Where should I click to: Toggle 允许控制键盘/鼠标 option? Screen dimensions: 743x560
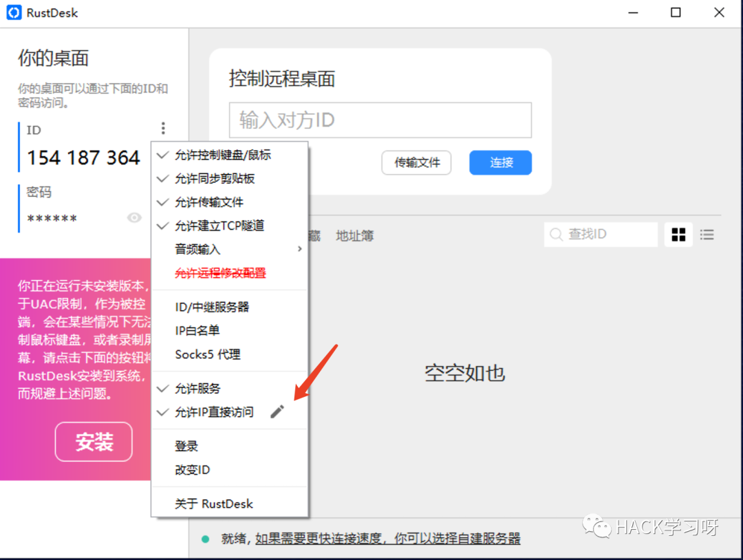(230, 155)
